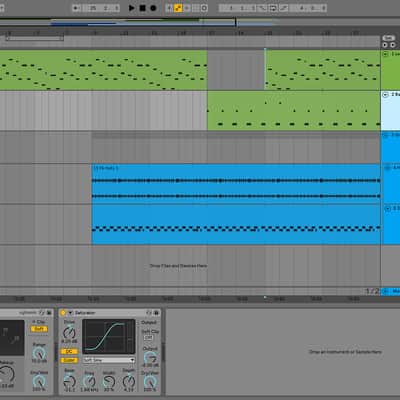Click the MIDI arrangement overdub button
The image size is (400, 400).
(169, 8)
